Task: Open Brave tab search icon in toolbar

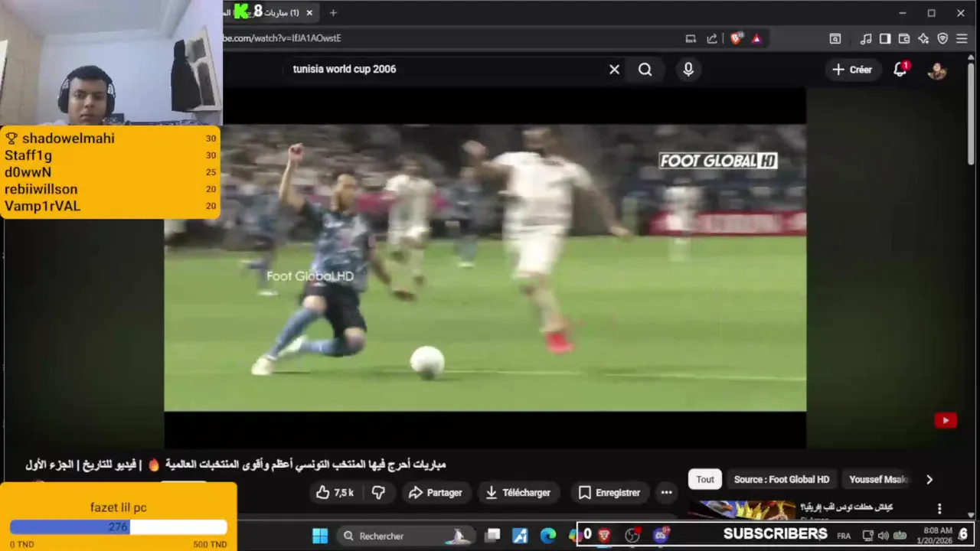Action: [835, 38]
